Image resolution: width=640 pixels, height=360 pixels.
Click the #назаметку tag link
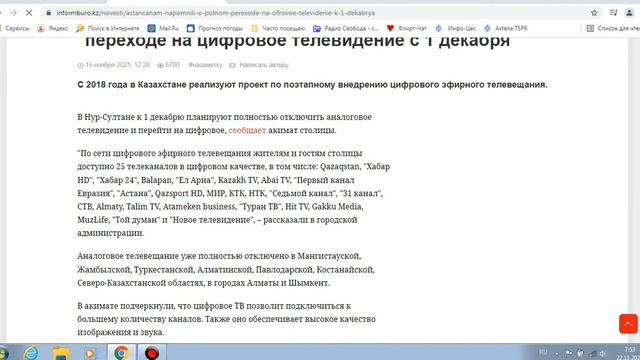click(x=205, y=65)
